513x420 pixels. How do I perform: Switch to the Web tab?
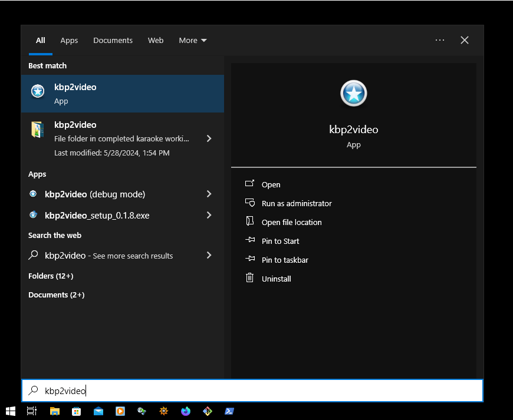point(156,40)
